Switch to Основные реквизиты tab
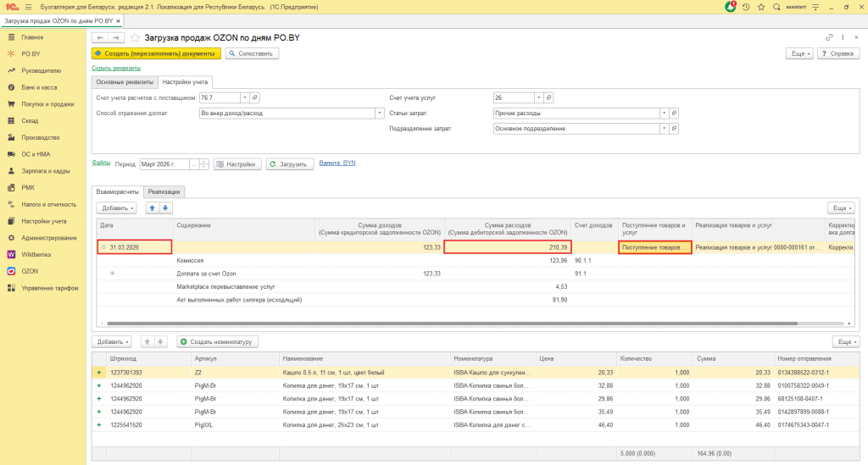The height and width of the screenshot is (465, 868). tap(125, 82)
